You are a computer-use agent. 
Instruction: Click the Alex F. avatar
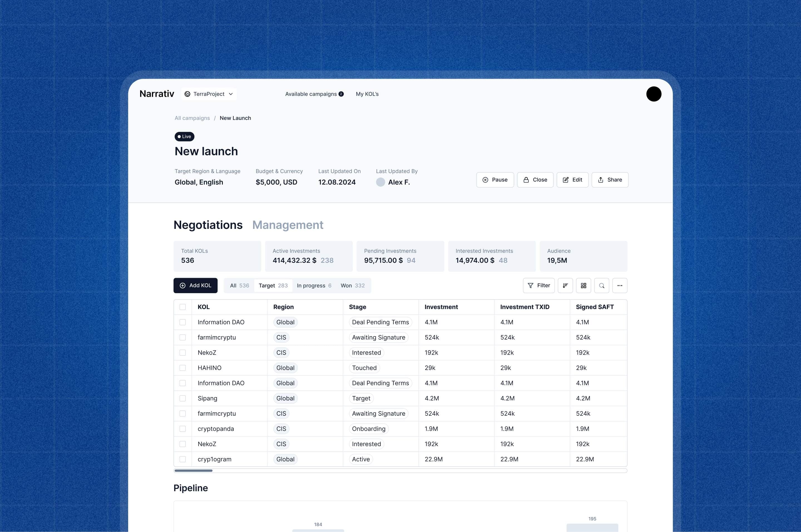click(x=380, y=182)
